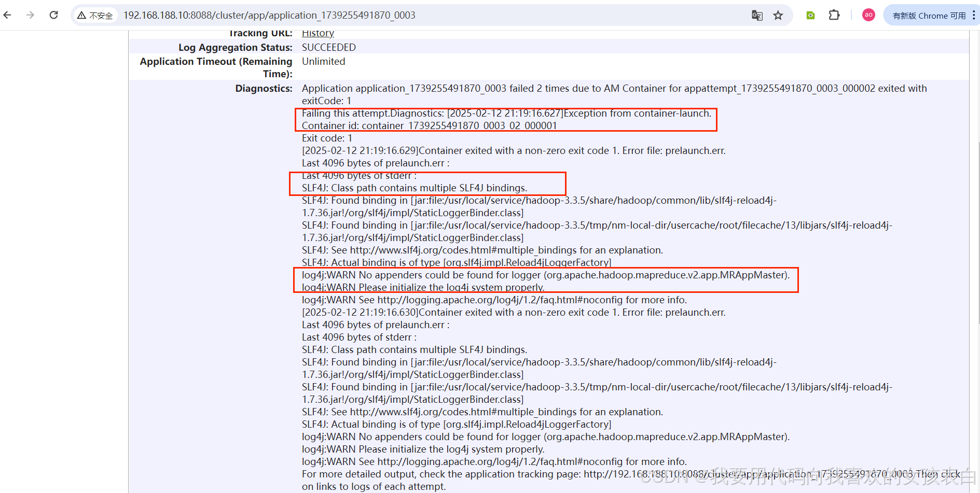Select the Container id text in Diagnostics
The height and width of the screenshot is (493, 980).
429,125
